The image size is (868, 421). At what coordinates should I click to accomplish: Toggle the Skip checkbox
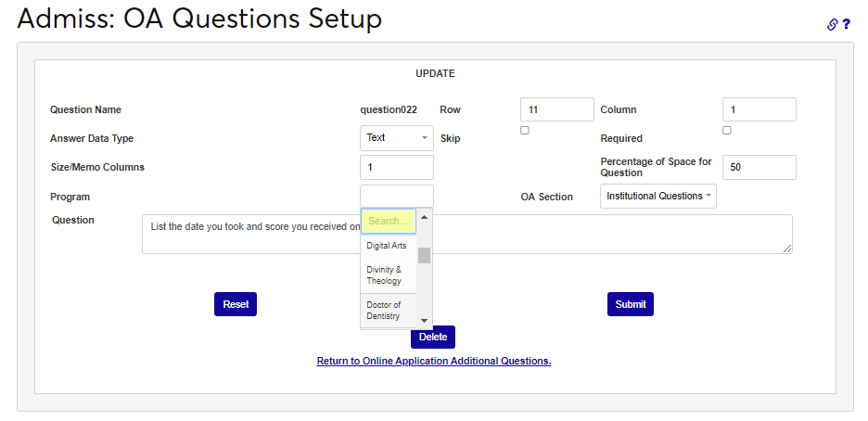point(525,131)
